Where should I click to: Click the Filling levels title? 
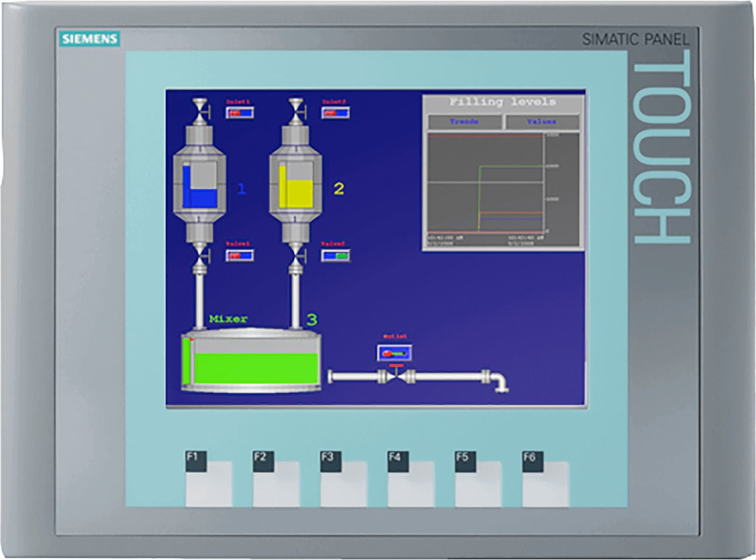click(503, 102)
